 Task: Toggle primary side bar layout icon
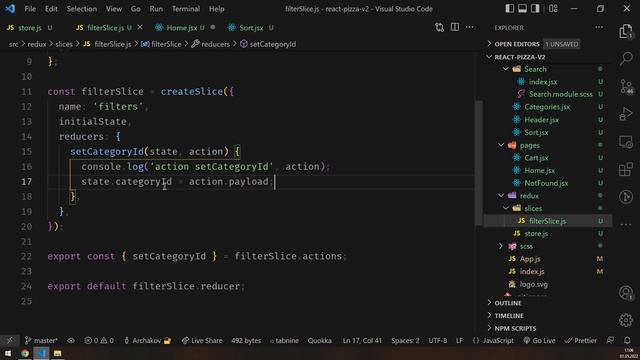coord(509,9)
